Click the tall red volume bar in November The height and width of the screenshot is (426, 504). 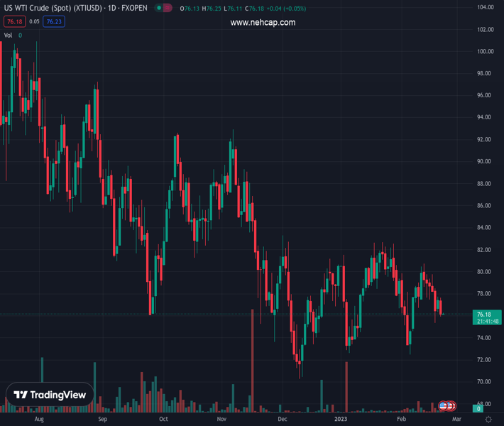(x=253, y=362)
